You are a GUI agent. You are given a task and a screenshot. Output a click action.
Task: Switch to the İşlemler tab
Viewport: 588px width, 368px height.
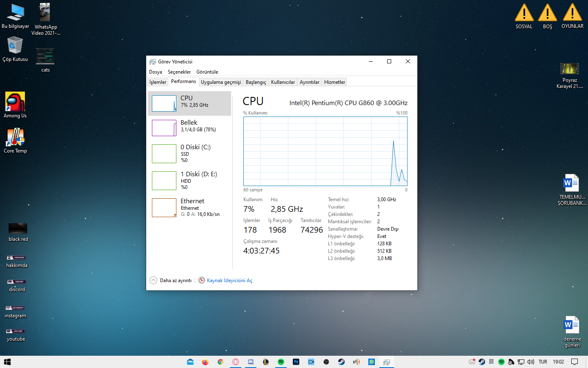coord(158,82)
